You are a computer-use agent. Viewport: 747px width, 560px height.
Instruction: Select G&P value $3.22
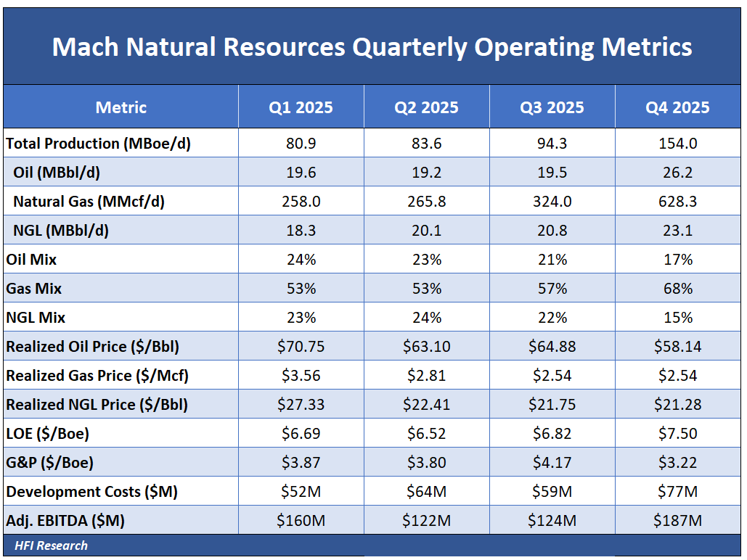[677, 463]
